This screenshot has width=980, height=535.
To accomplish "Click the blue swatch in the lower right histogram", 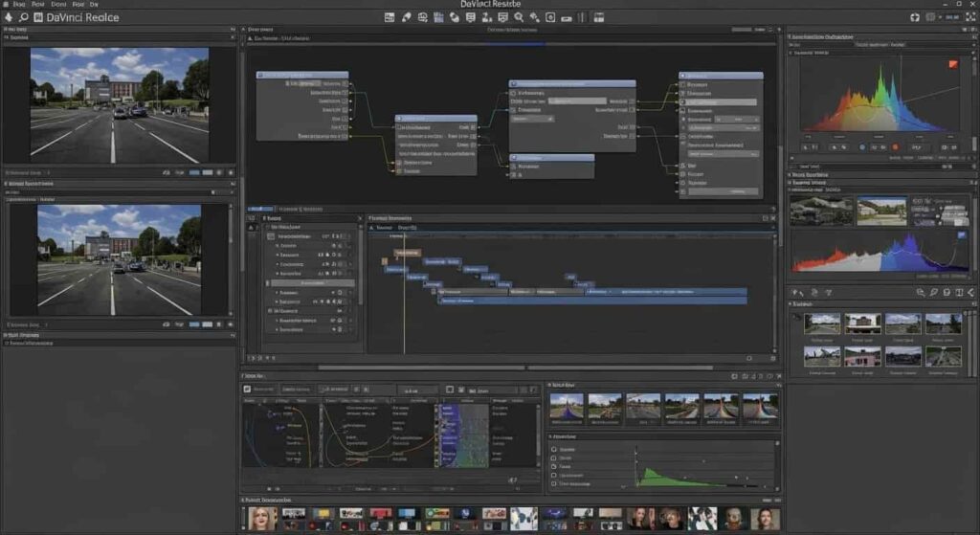I will tap(961, 235).
